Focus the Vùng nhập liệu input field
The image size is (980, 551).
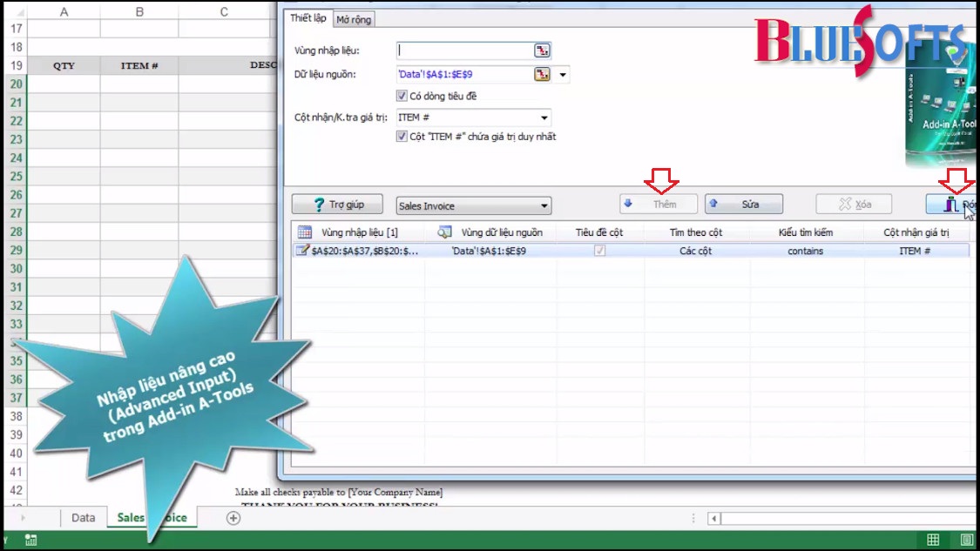click(465, 50)
